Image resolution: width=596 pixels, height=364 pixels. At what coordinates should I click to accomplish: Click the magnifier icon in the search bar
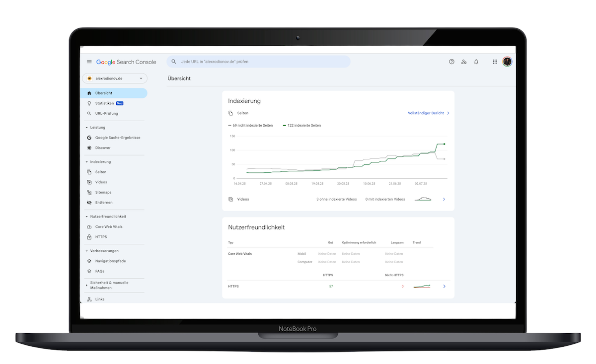(174, 62)
